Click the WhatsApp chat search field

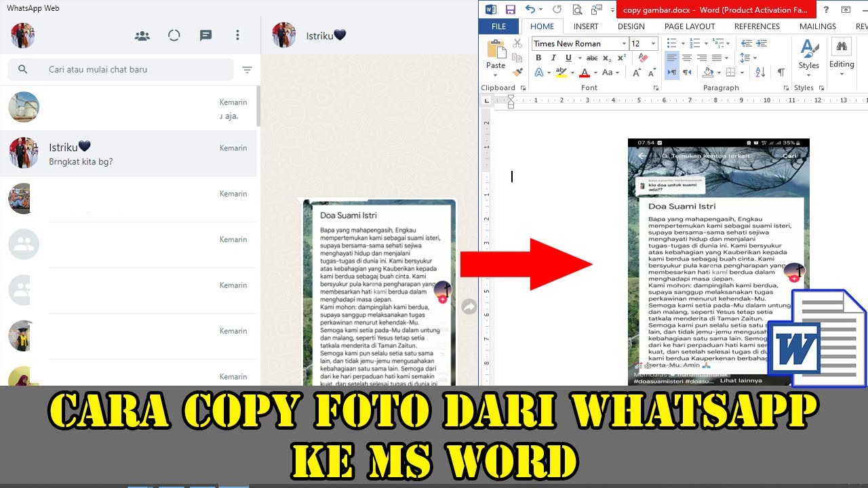(x=121, y=69)
